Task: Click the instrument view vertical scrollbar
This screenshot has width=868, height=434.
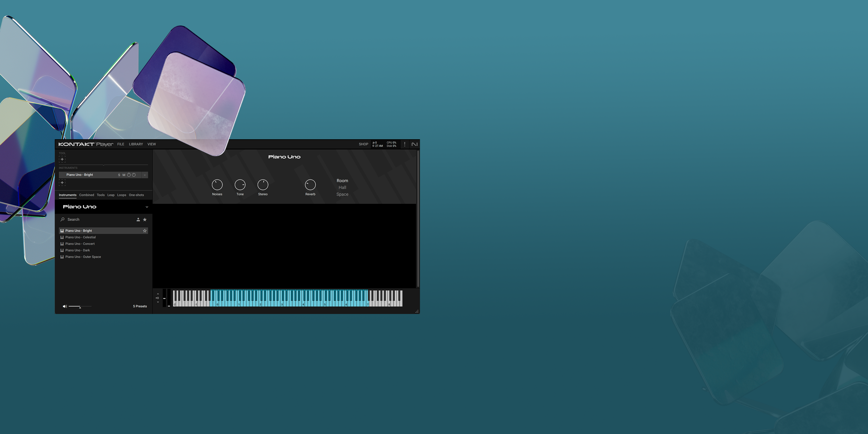Action: (x=418, y=219)
